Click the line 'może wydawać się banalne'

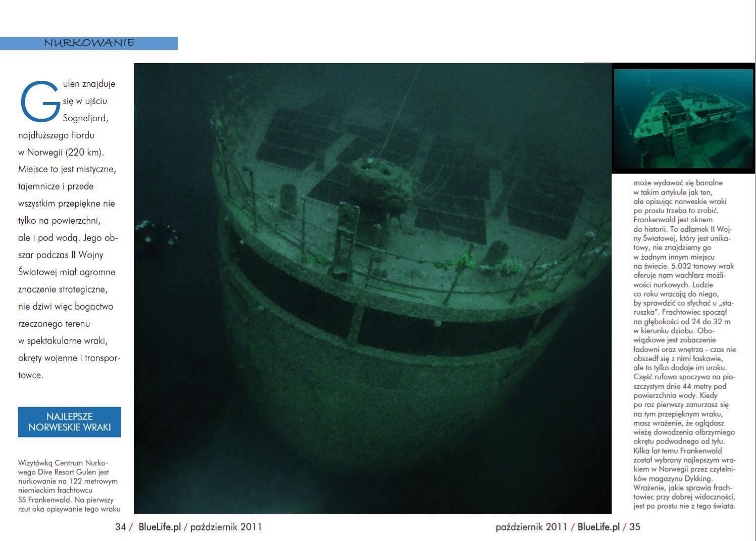point(678,183)
